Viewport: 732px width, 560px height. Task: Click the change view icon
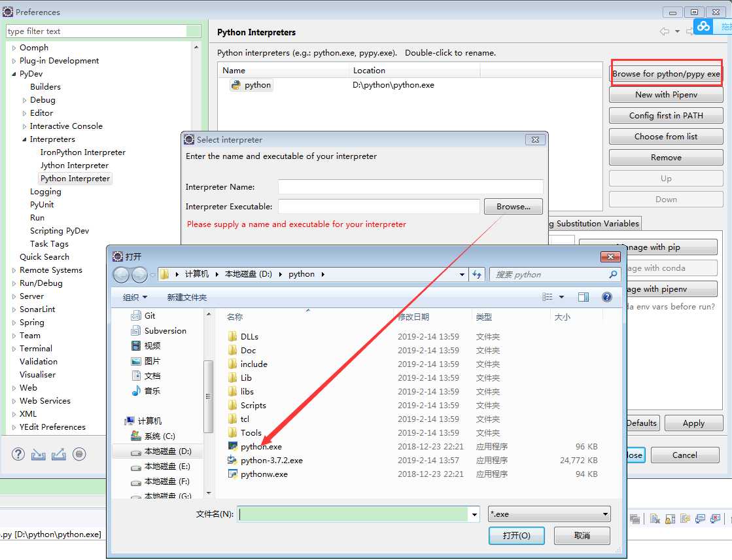point(548,297)
